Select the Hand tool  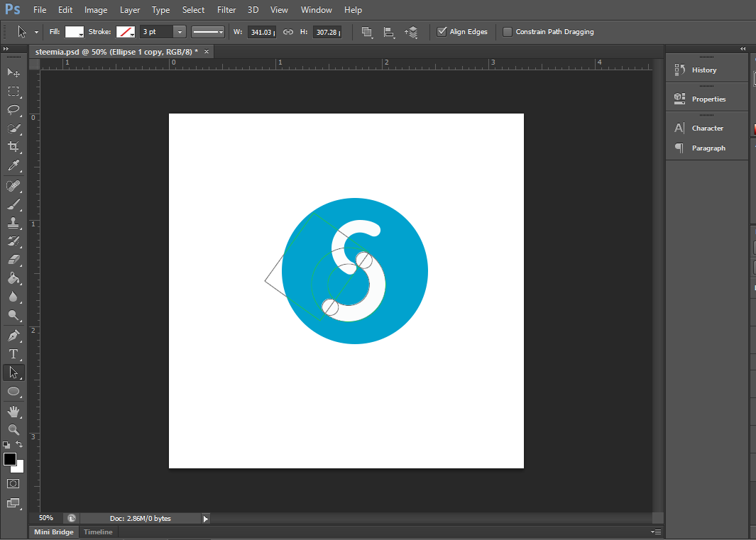click(x=13, y=412)
